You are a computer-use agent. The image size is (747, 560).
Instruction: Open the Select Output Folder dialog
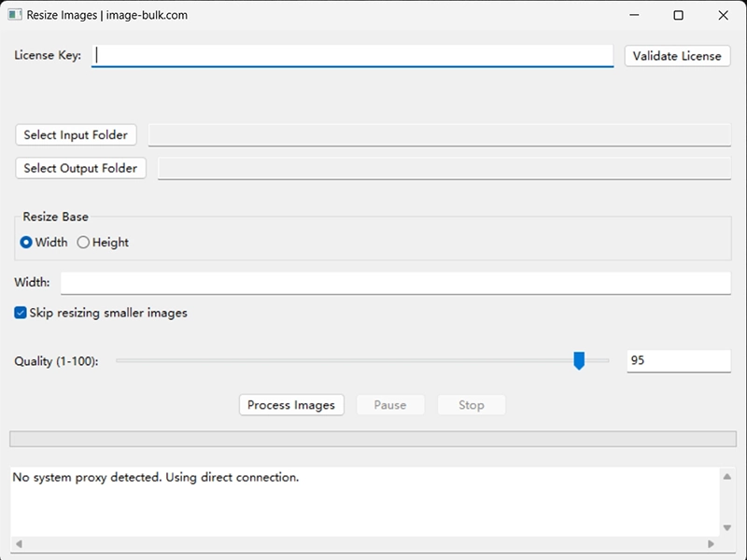click(x=80, y=168)
